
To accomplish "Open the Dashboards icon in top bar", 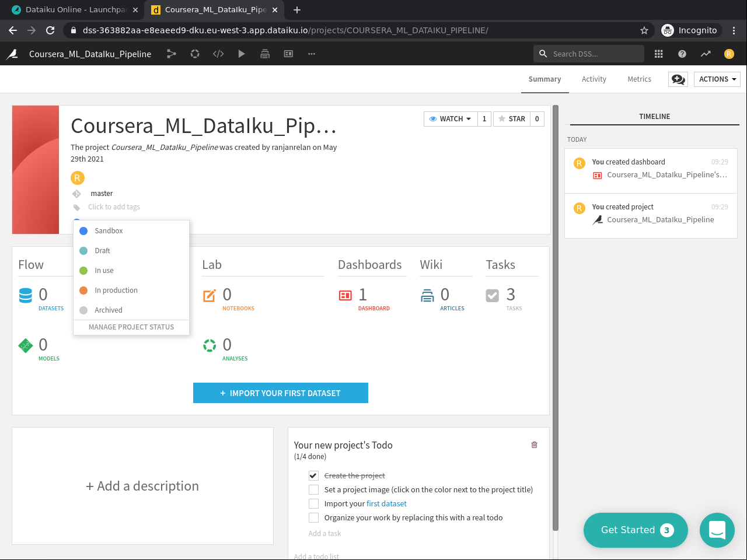I will 288,54.
